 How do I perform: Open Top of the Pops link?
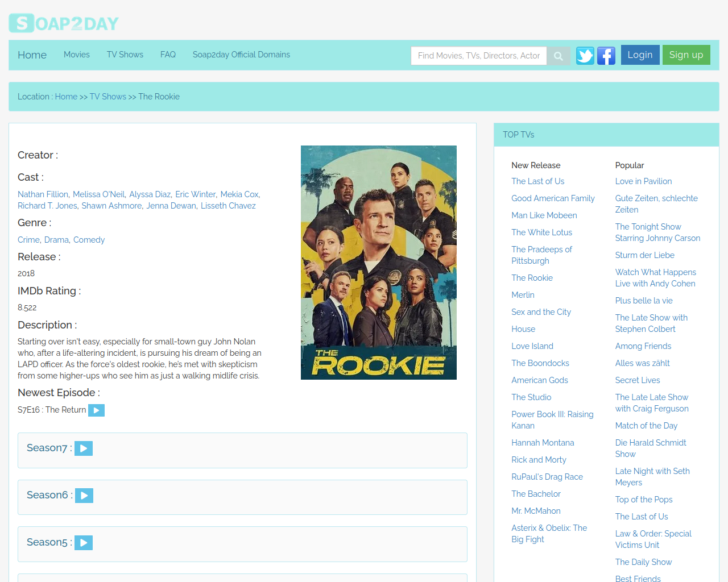click(x=644, y=500)
